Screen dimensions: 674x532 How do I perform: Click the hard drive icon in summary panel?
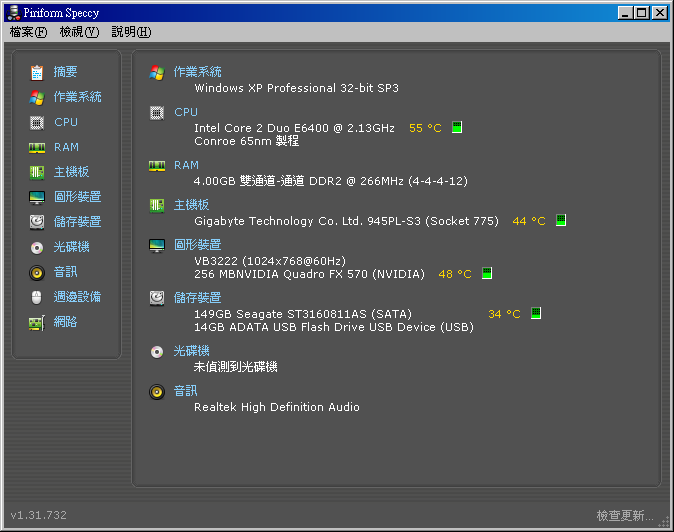click(157, 298)
